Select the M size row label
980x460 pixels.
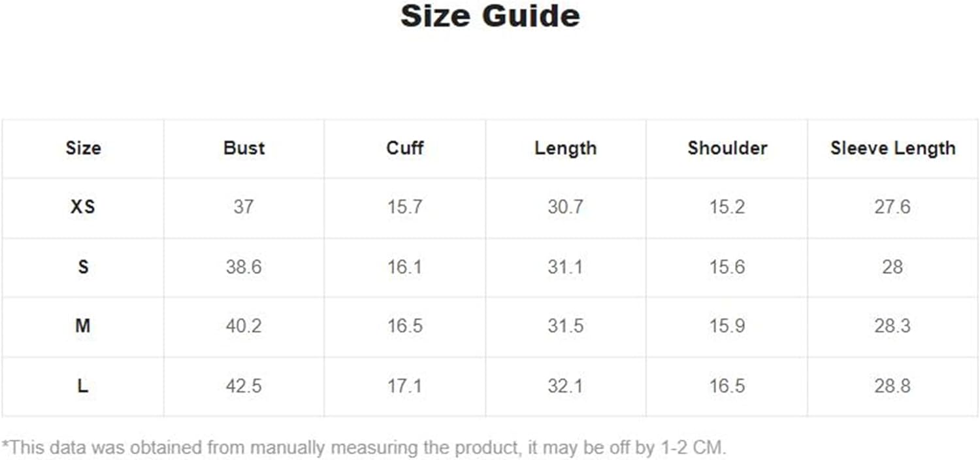click(x=83, y=326)
